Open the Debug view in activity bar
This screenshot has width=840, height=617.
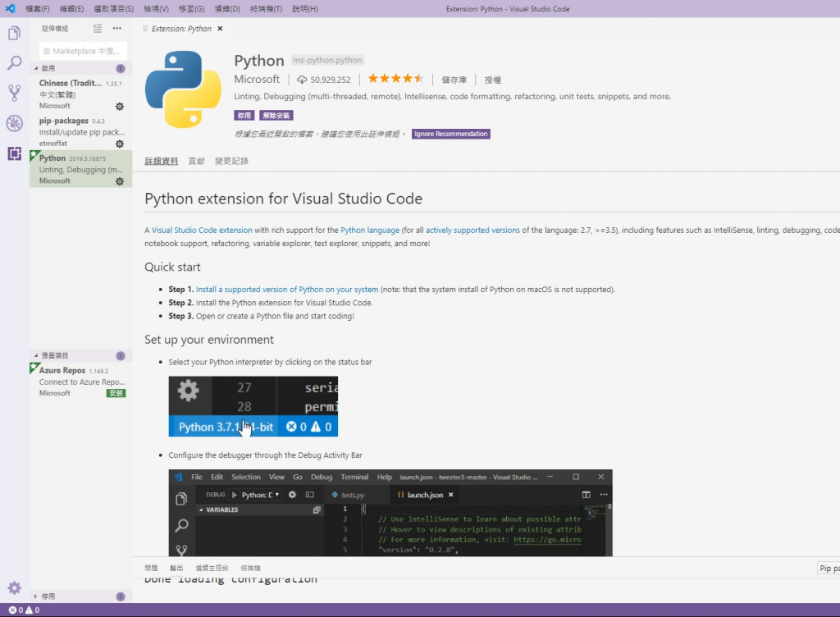click(15, 123)
